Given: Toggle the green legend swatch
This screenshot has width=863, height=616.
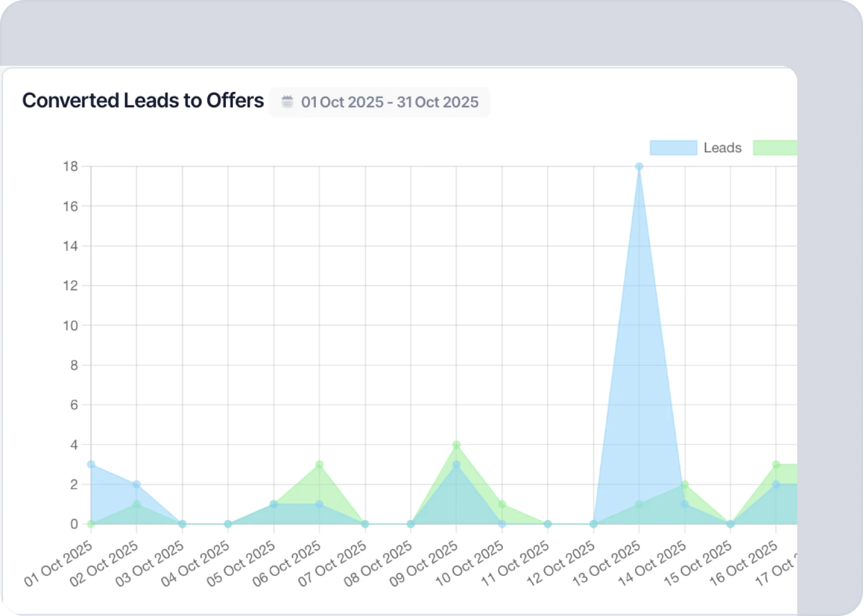Looking at the screenshot, I should pyautogui.click(x=775, y=148).
